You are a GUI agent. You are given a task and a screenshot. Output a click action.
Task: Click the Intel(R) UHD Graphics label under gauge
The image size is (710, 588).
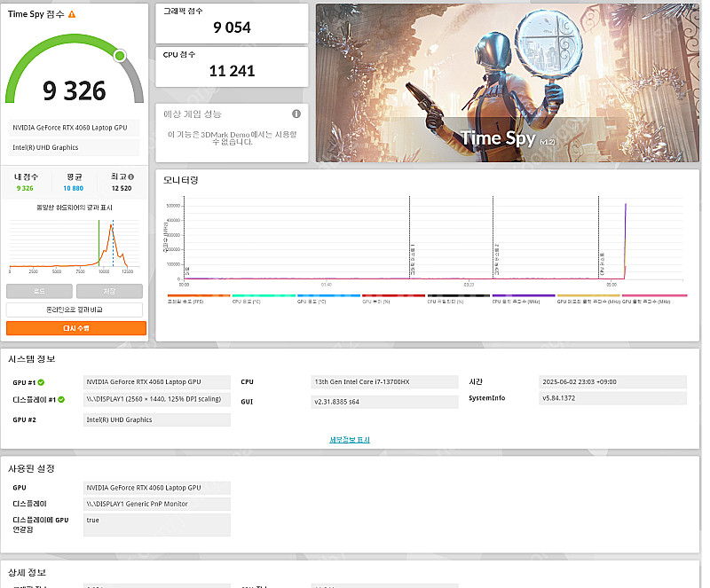[x=75, y=147]
